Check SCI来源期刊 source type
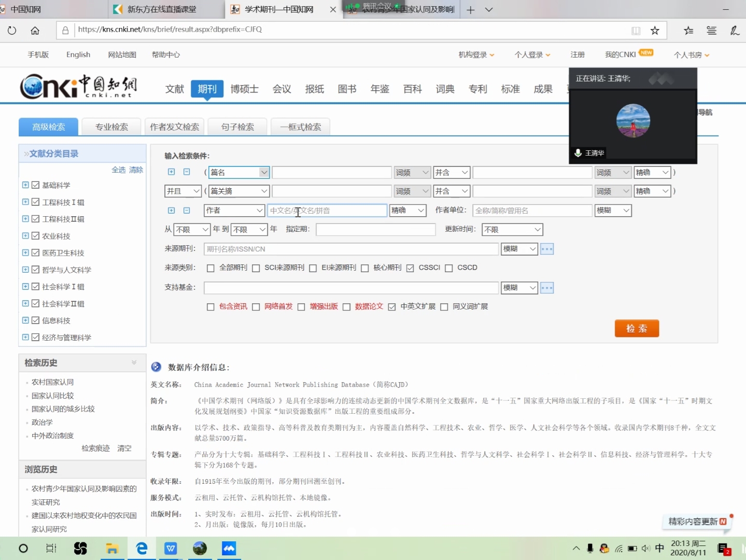 (256, 268)
